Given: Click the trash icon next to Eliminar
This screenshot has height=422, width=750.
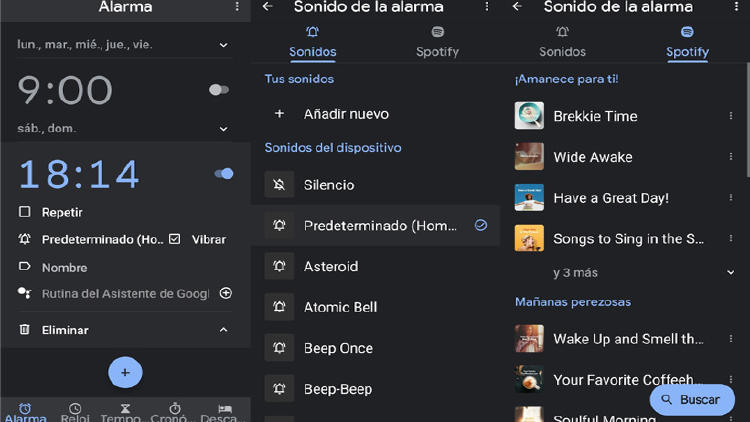Looking at the screenshot, I should (25, 330).
